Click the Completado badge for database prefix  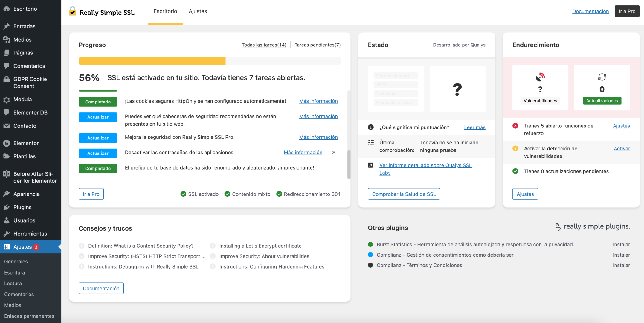98,168
